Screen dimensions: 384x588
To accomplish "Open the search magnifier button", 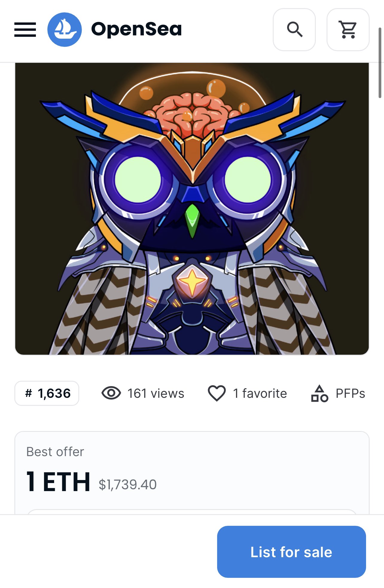I will tap(294, 30).
